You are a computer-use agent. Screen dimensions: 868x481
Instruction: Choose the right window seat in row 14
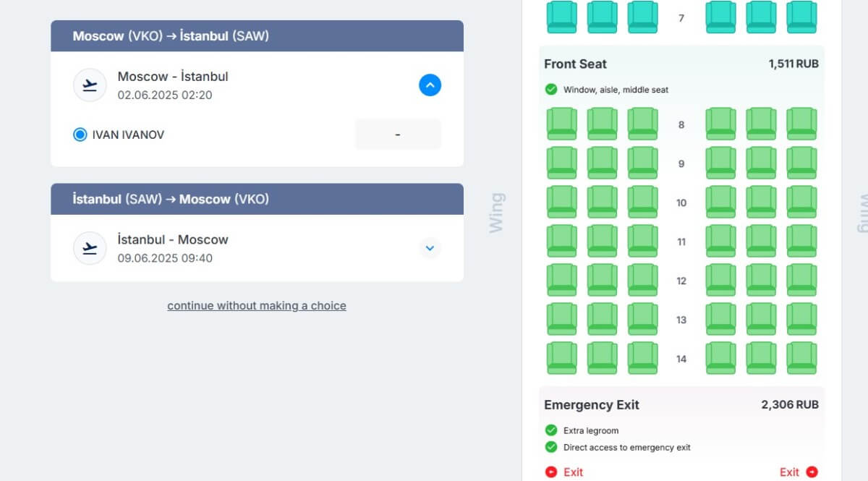801,358
